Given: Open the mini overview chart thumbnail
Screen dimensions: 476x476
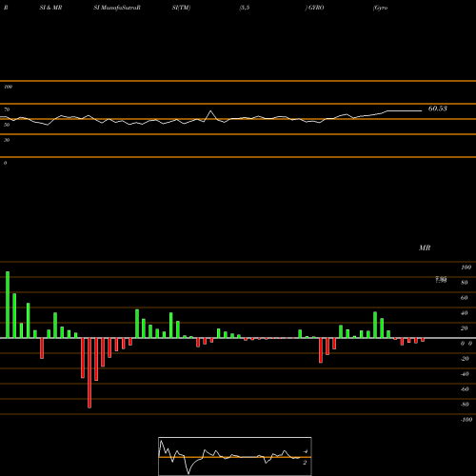Looking at the screenshot, I should [235, 456].
